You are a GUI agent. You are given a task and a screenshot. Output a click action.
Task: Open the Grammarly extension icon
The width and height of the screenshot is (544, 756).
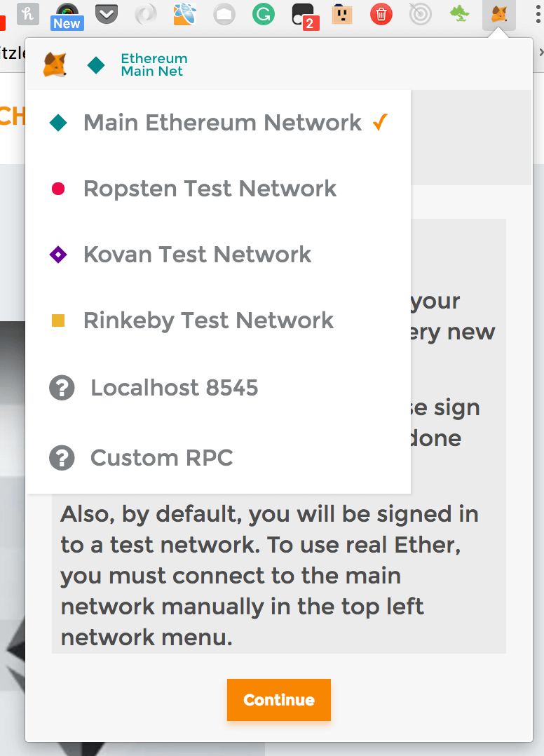(264, 15)
